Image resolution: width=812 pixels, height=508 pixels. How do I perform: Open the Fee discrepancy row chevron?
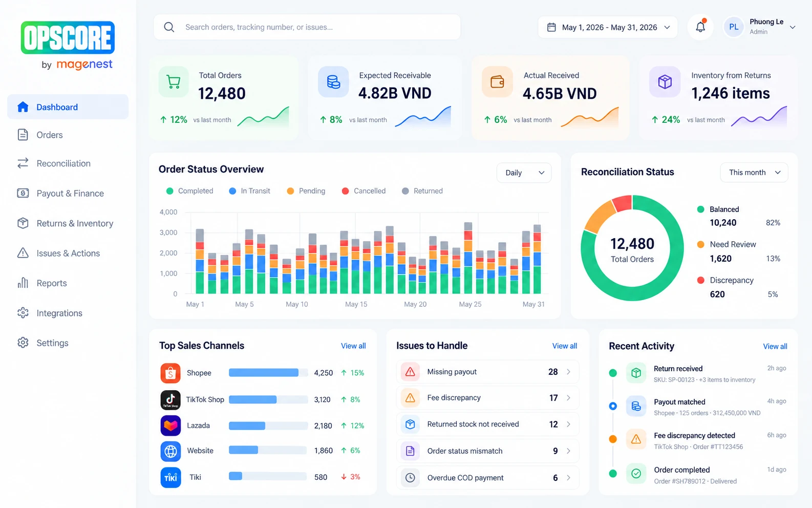click(568, 398)
